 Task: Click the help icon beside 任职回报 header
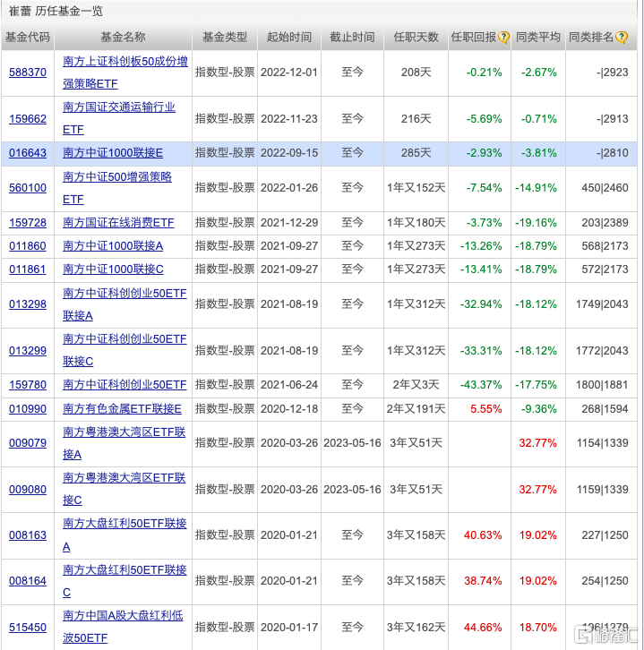(503, 38)
